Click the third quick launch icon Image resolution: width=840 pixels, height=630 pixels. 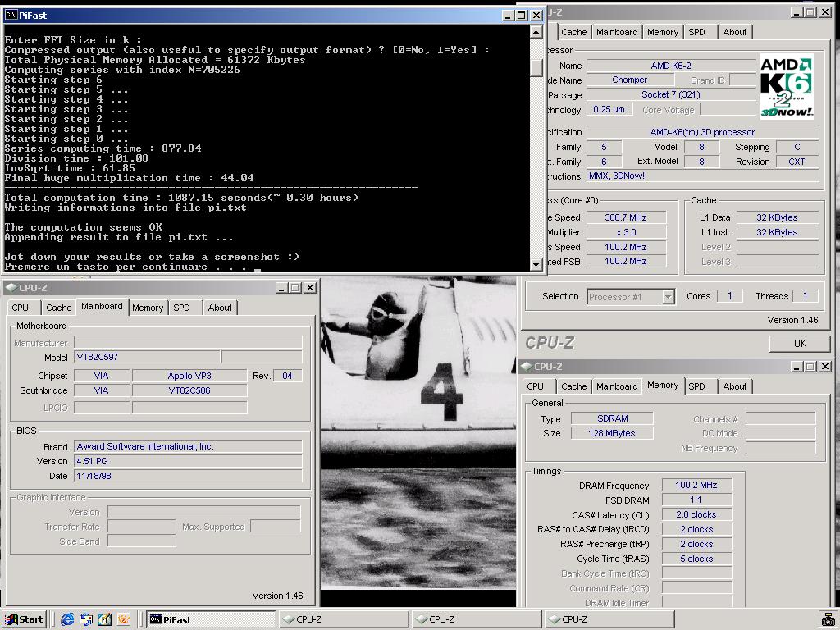[x=104, y=619]
